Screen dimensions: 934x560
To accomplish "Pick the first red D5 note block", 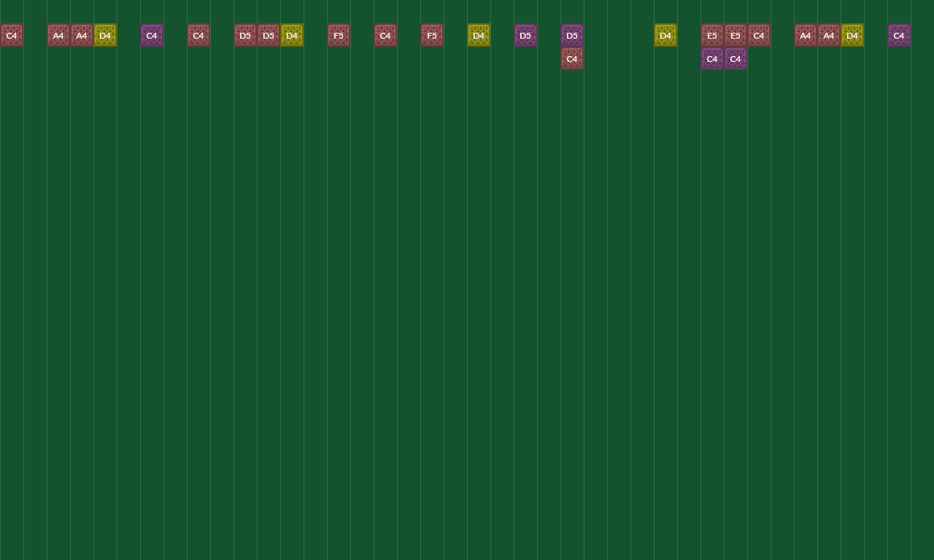I will (245, 35).
